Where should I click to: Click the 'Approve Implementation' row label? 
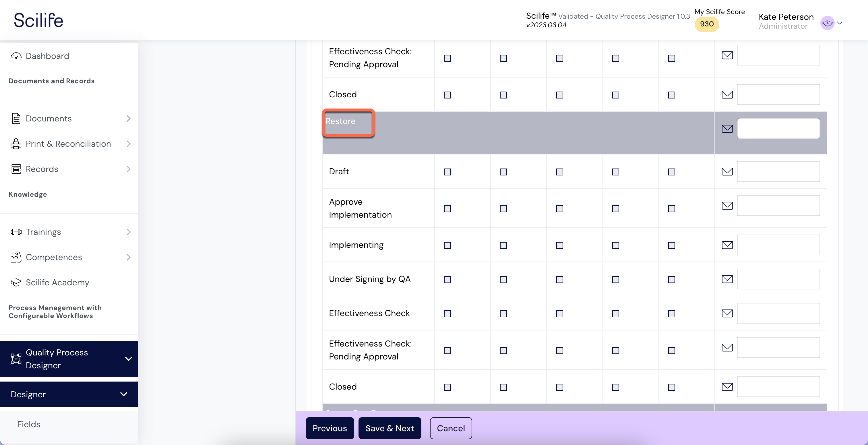pyautogui.click(x=360, y=208)
